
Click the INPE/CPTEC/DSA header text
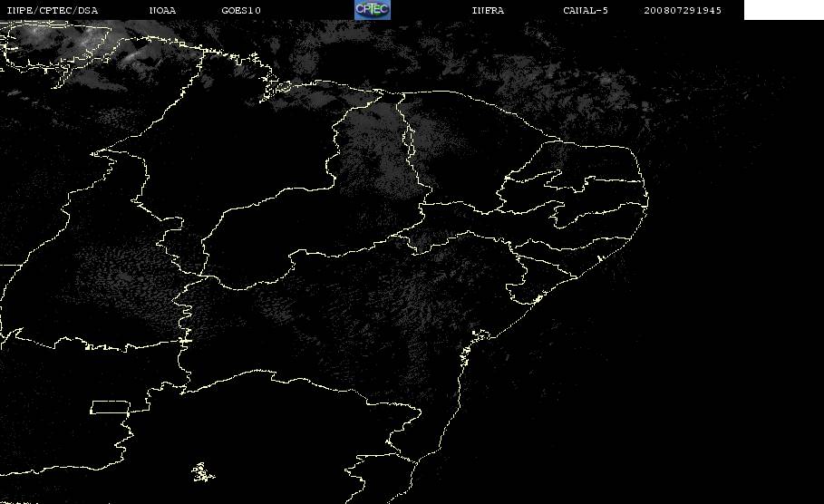pos(52,11)
